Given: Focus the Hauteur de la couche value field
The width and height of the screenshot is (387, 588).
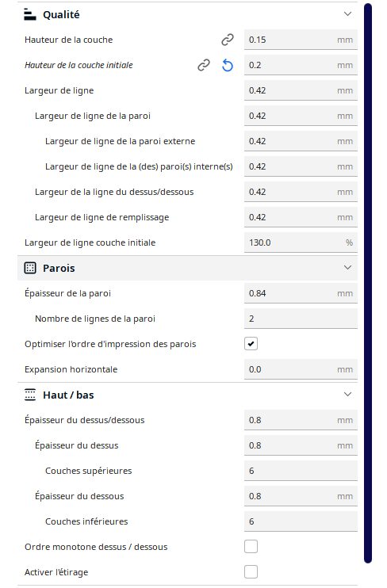Looking at the screenshot, I should 301,40.
